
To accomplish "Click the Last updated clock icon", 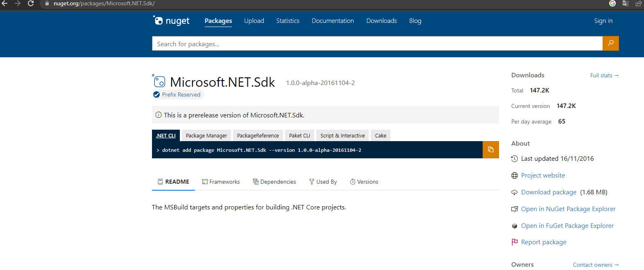I will click(x=515, y=159).
